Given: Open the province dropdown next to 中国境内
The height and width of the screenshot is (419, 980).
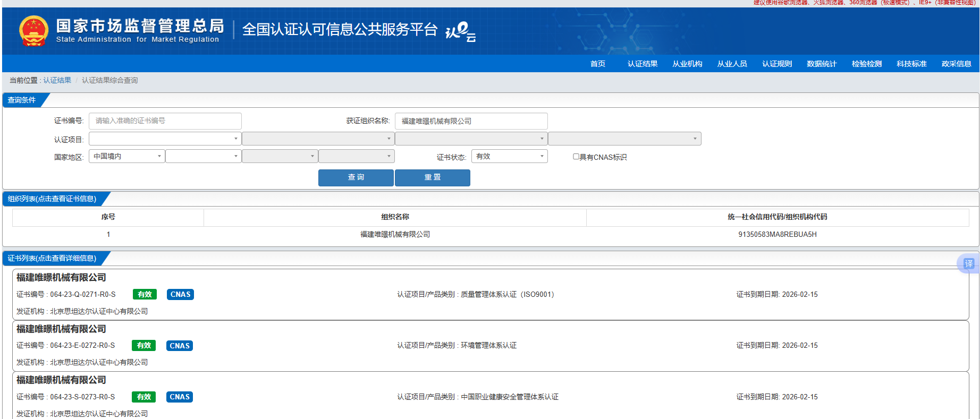Looking at the screenshot, I should coord(203,156).
